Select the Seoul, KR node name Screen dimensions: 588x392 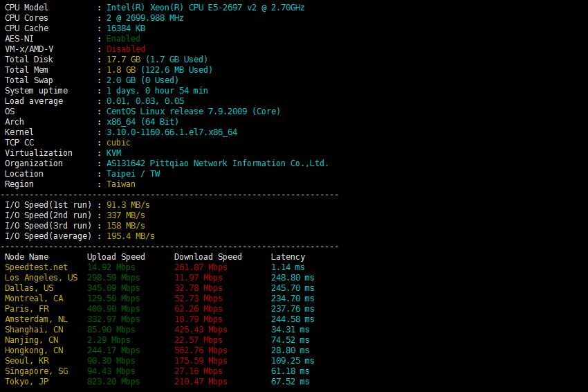(27, 361)
